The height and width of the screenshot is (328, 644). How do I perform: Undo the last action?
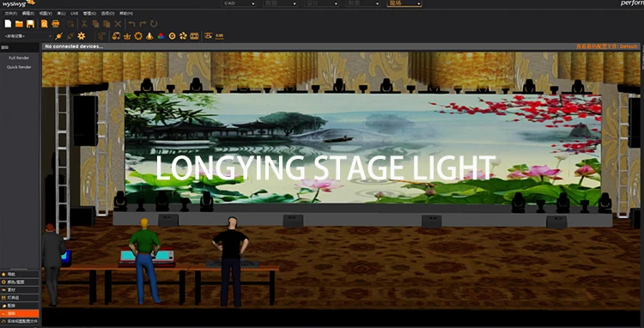pyautogui.click(x=131, y=24)
